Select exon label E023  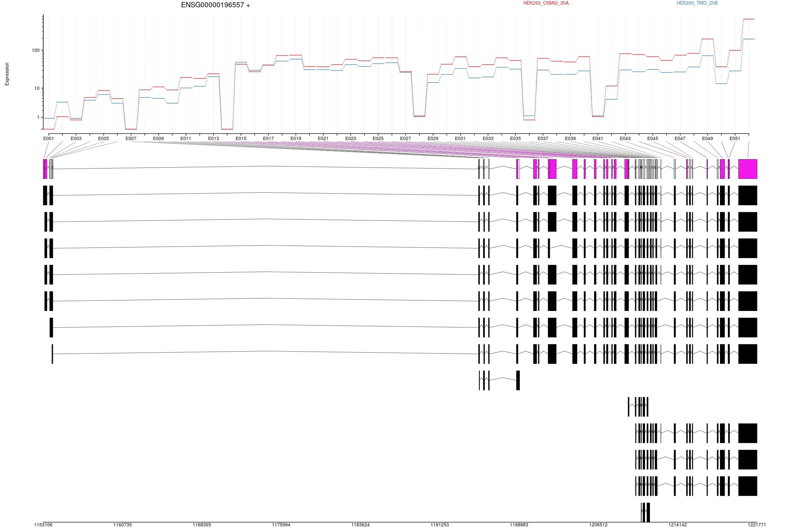(x=351, y=139)
